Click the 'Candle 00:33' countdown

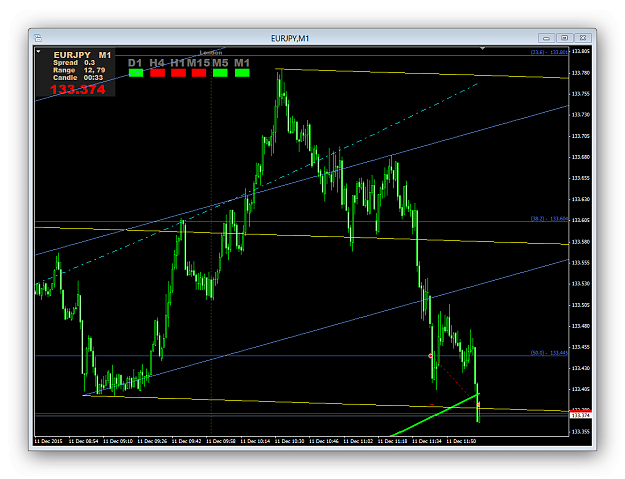(78, 78)
